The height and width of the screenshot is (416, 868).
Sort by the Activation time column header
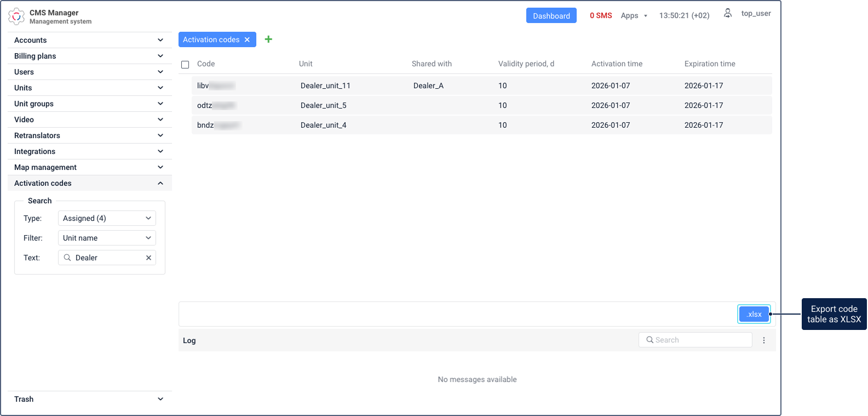[617, 64]
